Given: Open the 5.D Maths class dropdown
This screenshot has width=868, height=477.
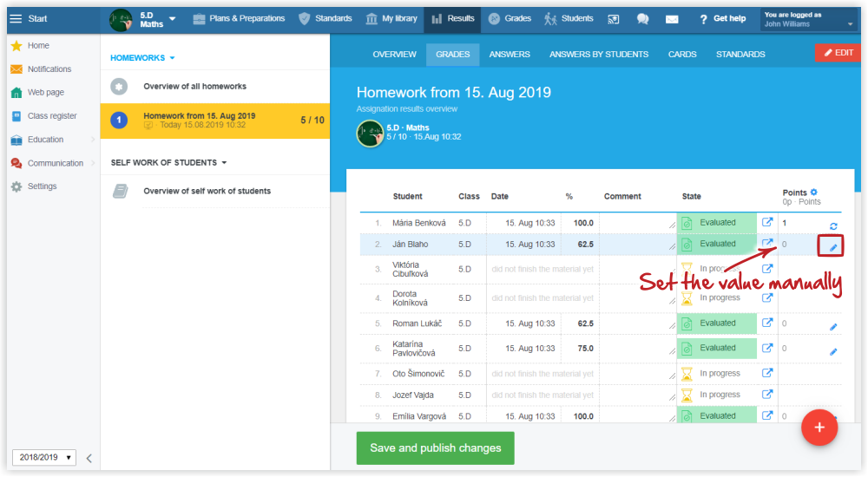Looking at the screenshot, I should (143, 19).
